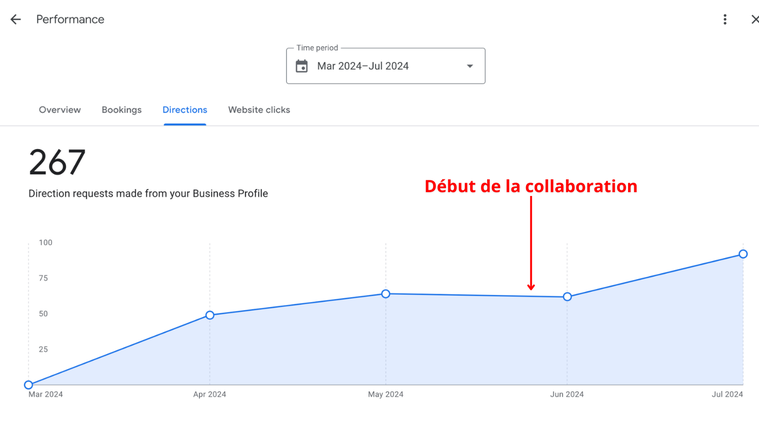Open the three-dot more options menu
Image resolution: width=759 pixels, height=427 pixels.
point(725,20)
